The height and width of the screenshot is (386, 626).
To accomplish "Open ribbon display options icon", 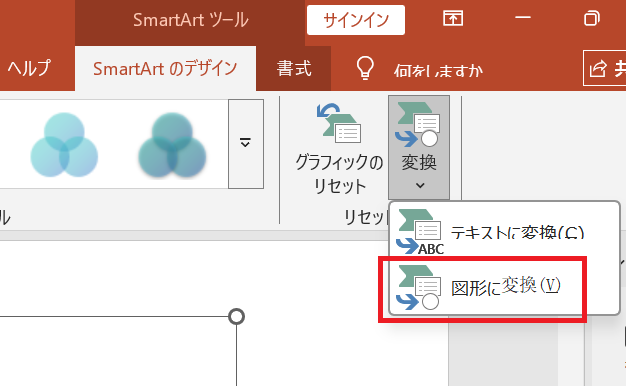I will pos(453,18).
